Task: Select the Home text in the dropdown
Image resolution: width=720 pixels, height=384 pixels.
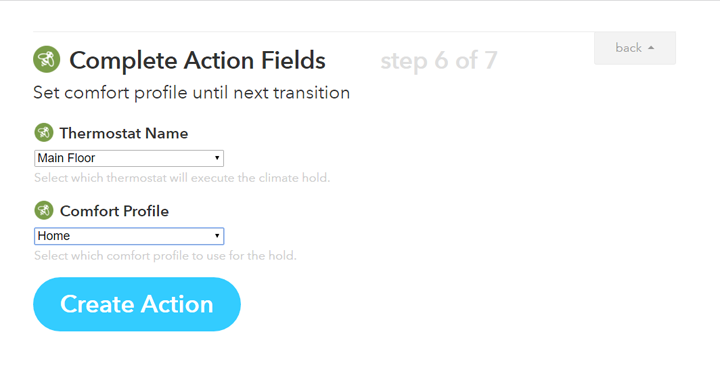Action: [54, 236]
